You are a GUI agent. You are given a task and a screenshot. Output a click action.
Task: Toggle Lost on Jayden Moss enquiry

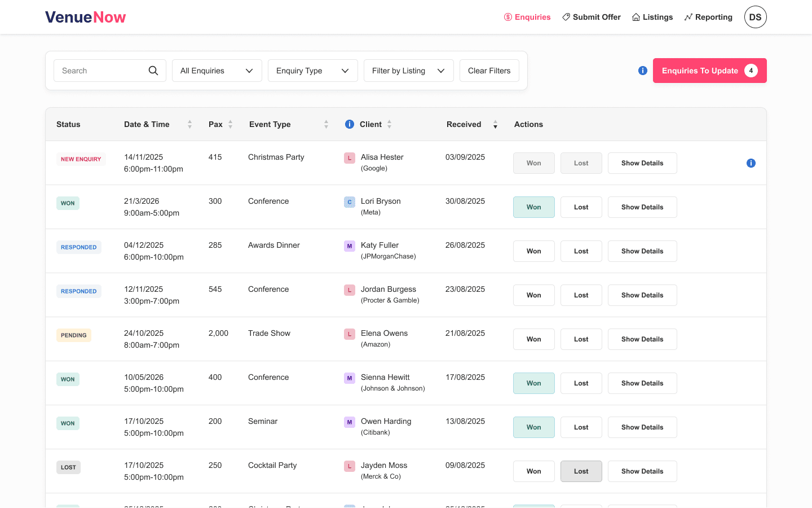[x=581, y=471]
